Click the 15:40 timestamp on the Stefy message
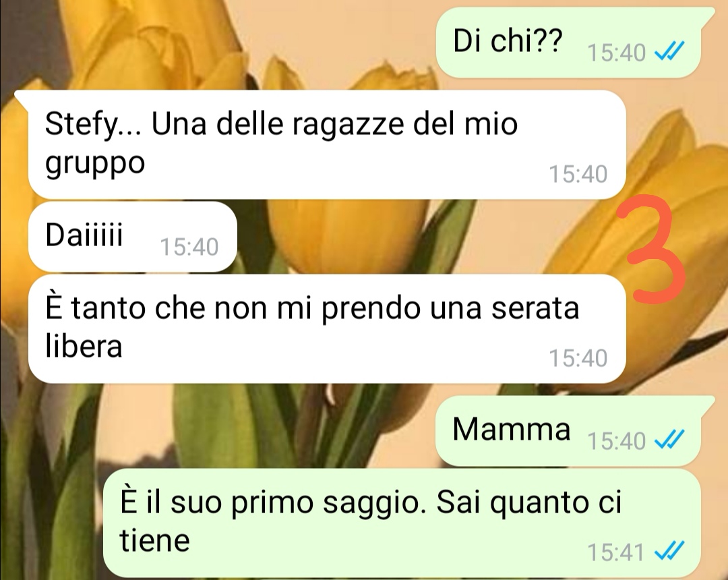 578,174
